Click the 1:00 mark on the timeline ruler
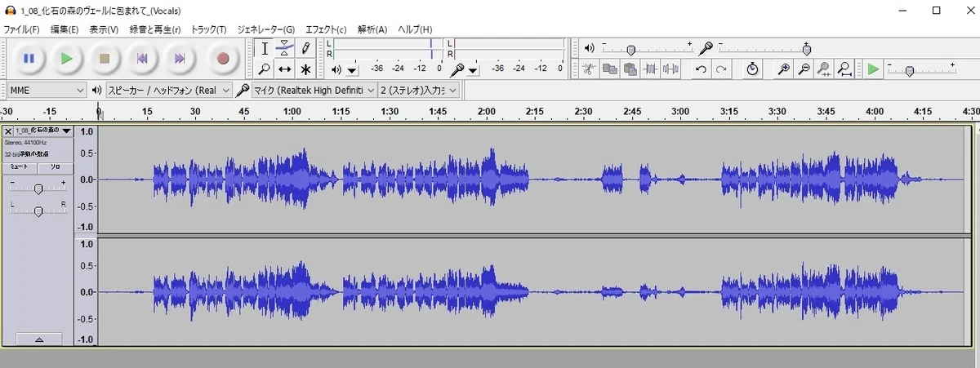This screenshot has height=368, width=980. click(x=292, y=112)
